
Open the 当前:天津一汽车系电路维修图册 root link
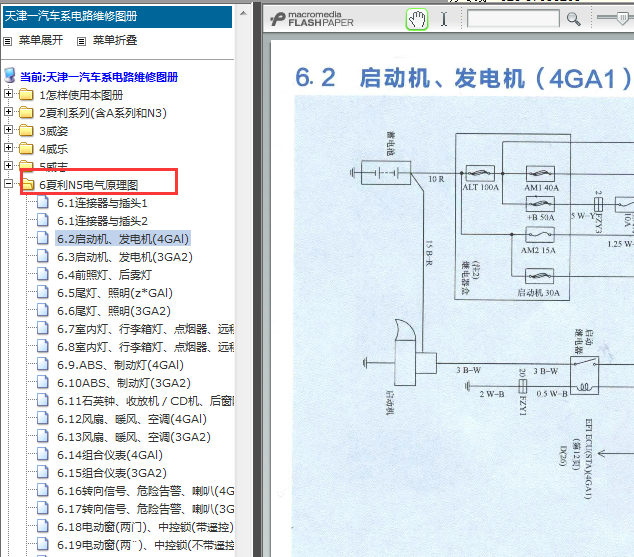[99, 77]
